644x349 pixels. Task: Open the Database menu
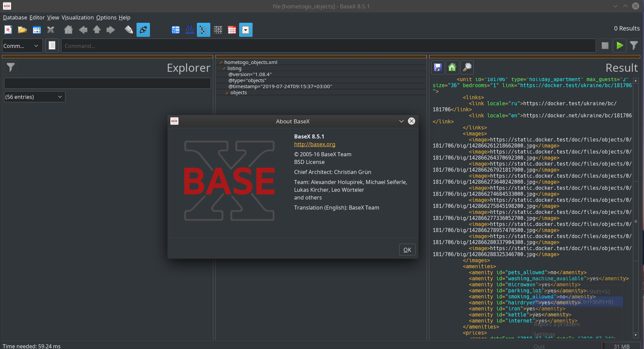point(15,17)
